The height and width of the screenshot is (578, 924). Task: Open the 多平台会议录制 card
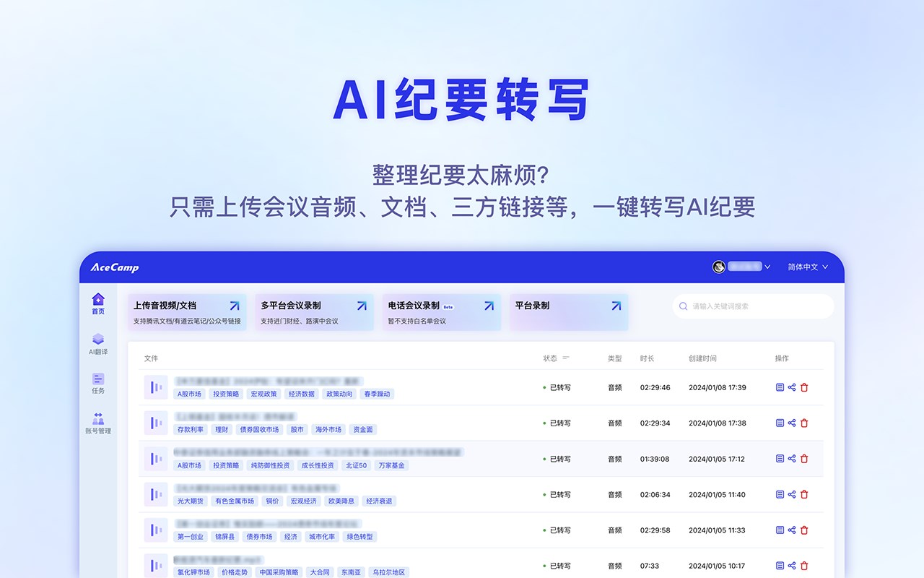[x=315, y=312]
